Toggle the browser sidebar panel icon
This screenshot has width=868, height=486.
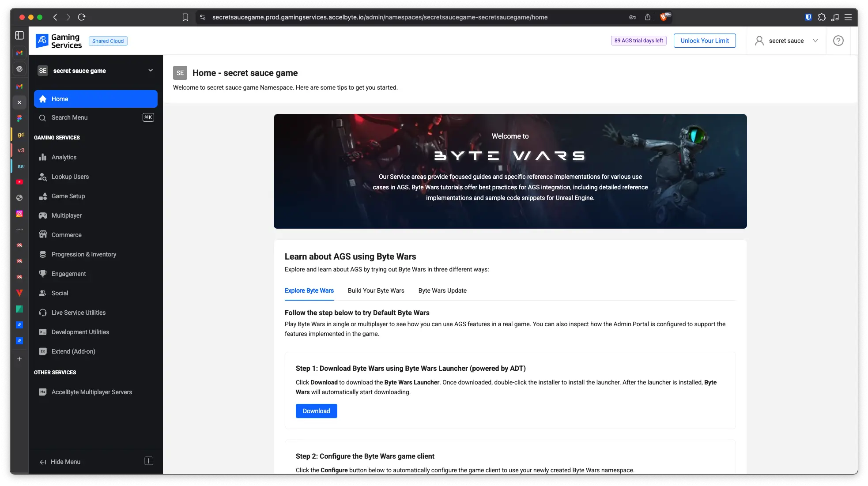tap(19, 35)
